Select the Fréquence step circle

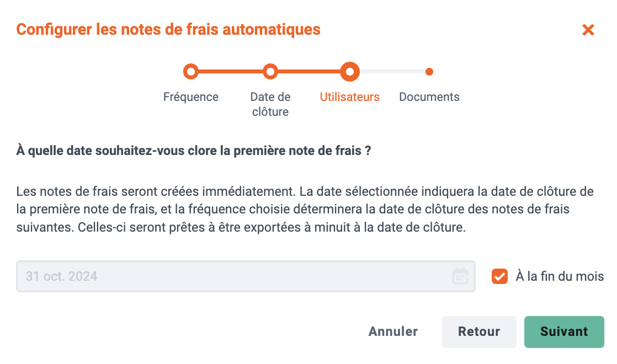coord(191,72)
